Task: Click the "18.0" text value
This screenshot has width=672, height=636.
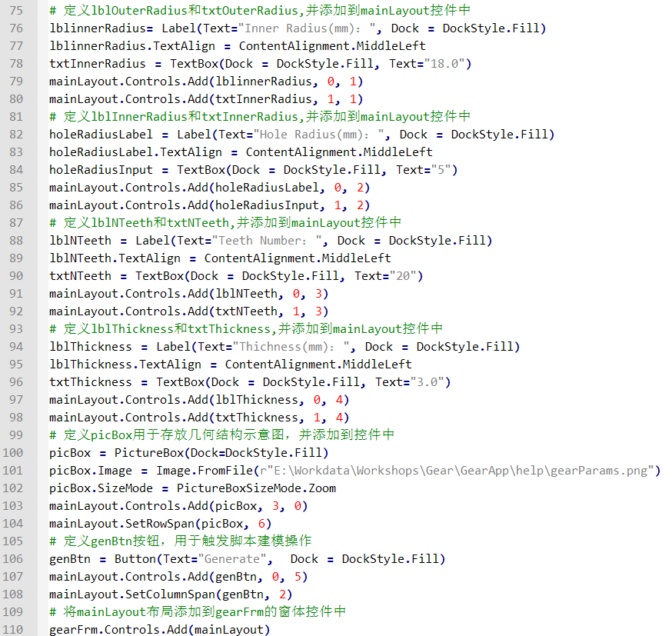Action: pos(444,63)
